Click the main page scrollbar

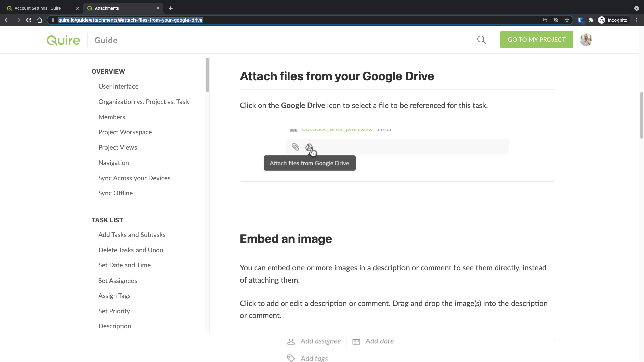tap(642, 115)
